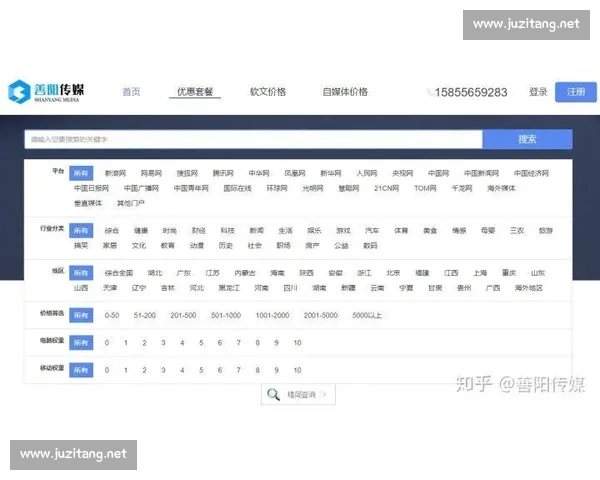Viewport: 600px width, 480px height.
Task: Select 所有 in the 地区 row
Action: click(81, 273)
